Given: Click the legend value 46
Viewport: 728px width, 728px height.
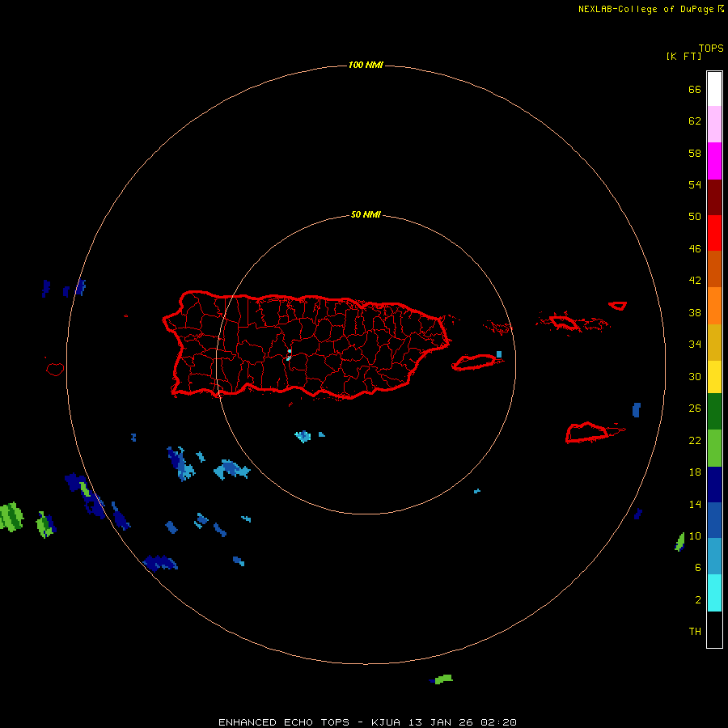Looking at the screenshot, I should [695, 248].
